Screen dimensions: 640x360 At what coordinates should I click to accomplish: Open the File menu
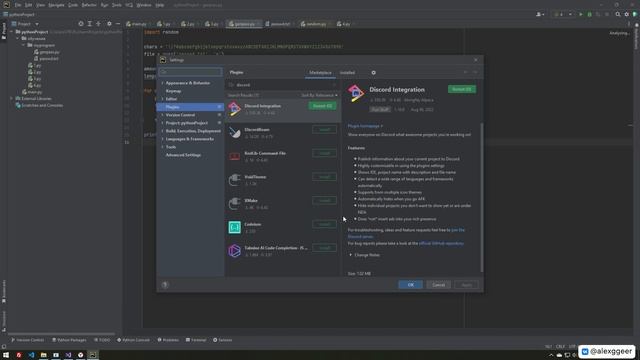click(x=18, y=5)
